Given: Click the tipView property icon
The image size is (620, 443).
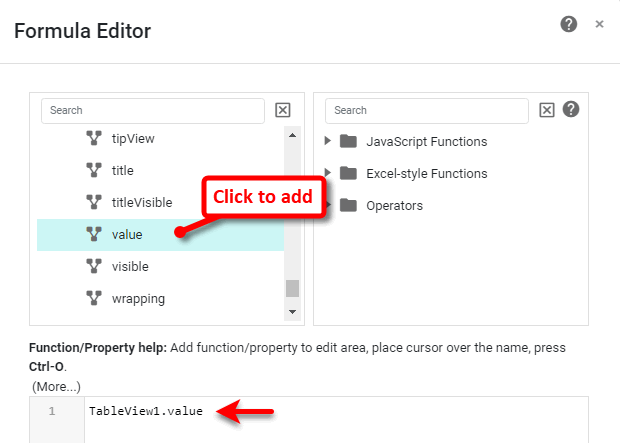Looking at the screenshot, I should (x=94, y=138).
